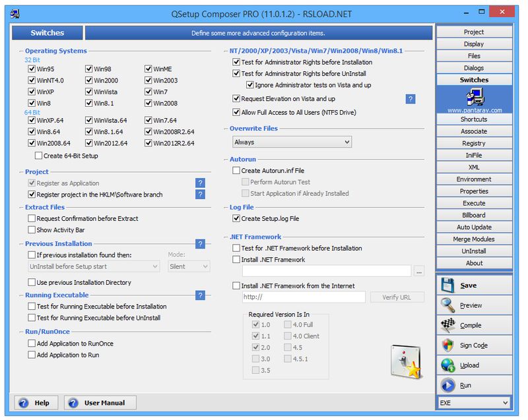Check Install .NET Framework from the Internet

pos(236,286)
